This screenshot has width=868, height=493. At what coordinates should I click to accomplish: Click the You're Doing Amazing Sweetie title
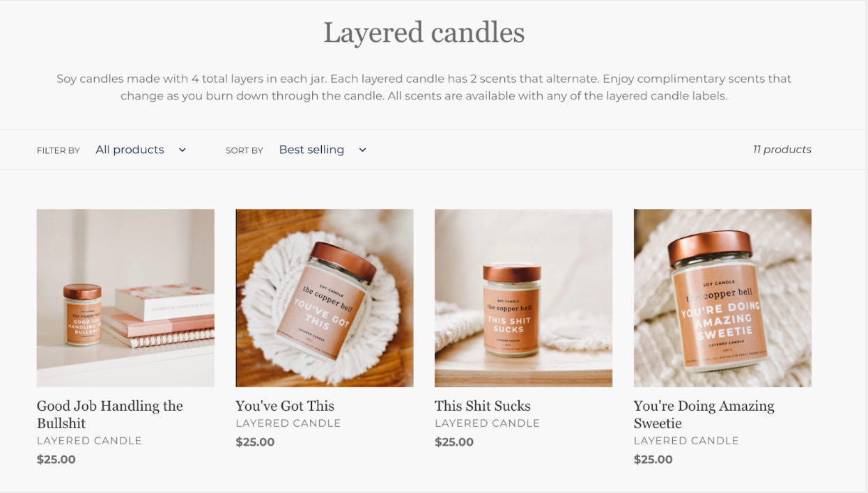coord(704,414)
